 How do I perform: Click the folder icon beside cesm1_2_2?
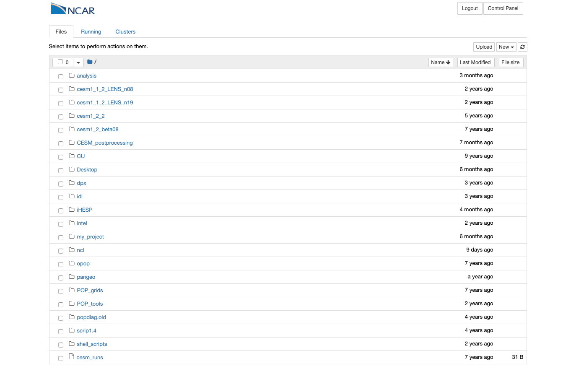pyautogui.click(x=72, y=116)
